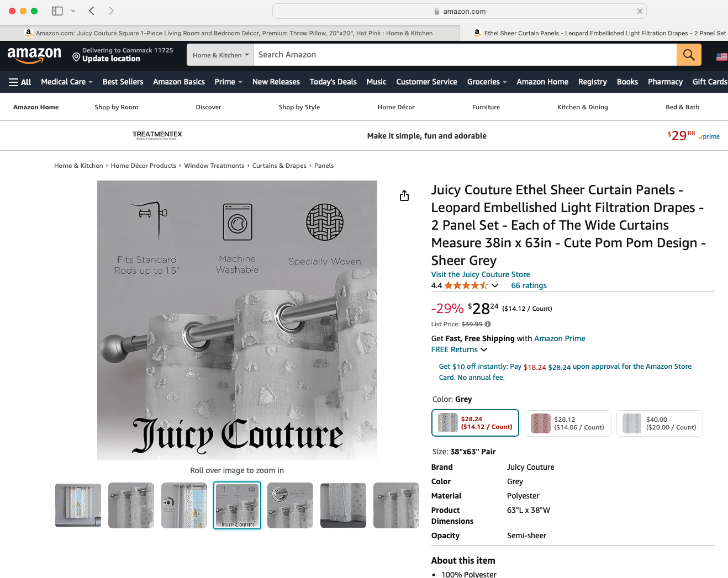728x578 pixels.
Task: Open the 66 ratings link
Action: [x=529, y=285]
